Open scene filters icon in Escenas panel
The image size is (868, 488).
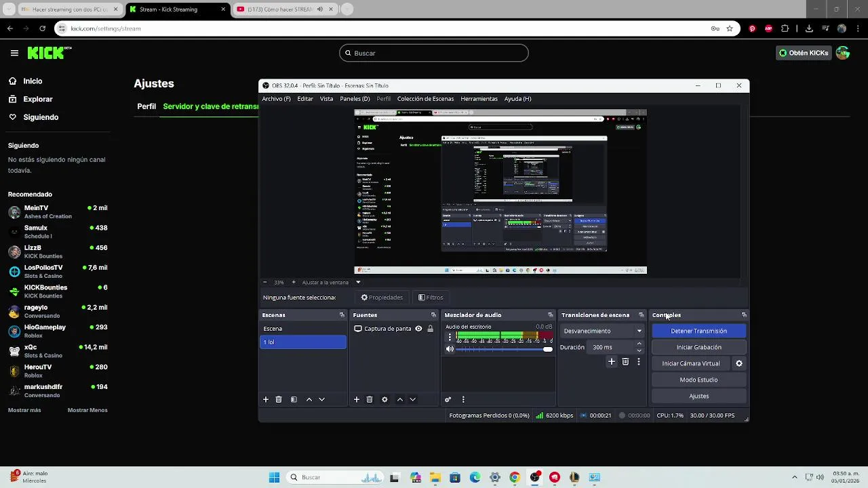[x=294, y=400]
